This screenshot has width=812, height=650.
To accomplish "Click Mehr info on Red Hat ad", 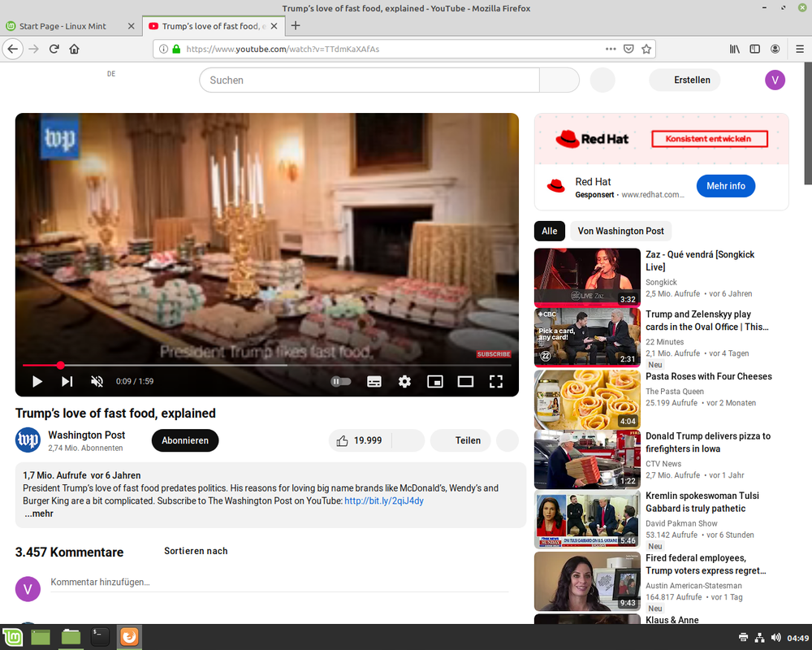I will click(x=725, y=186).
